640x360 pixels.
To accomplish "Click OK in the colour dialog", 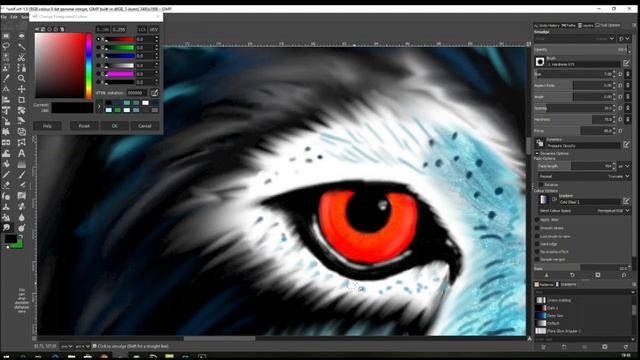I will click(114, 126).
